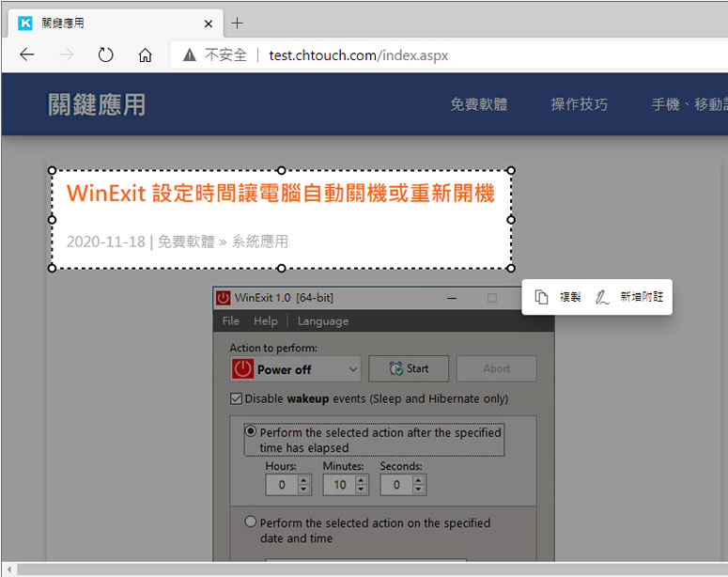Click the horizontal scrollbar left arrow
The image size is (728, 577).
[x=9, y=569]
